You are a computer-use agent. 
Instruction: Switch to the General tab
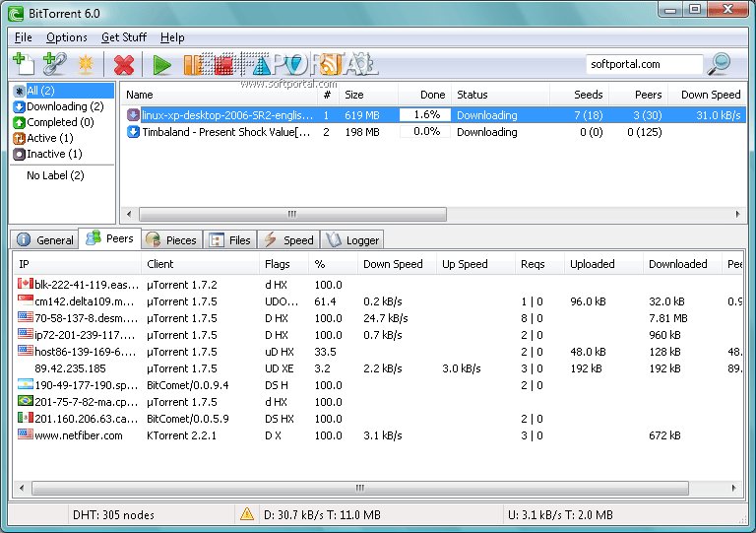(45, 239)
